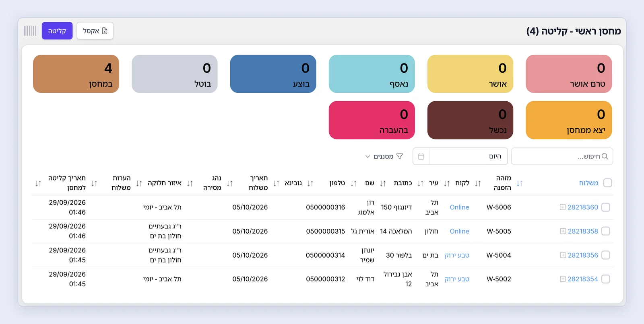Sort by מזהה הזמנה column

(478, 183)
